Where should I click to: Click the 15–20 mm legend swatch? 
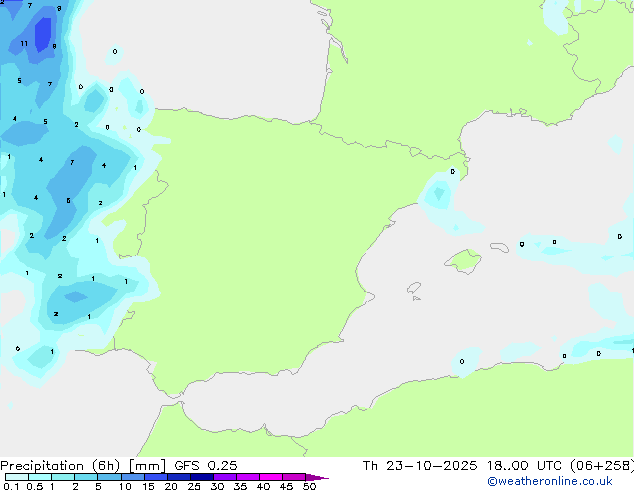tap(155, 477)
